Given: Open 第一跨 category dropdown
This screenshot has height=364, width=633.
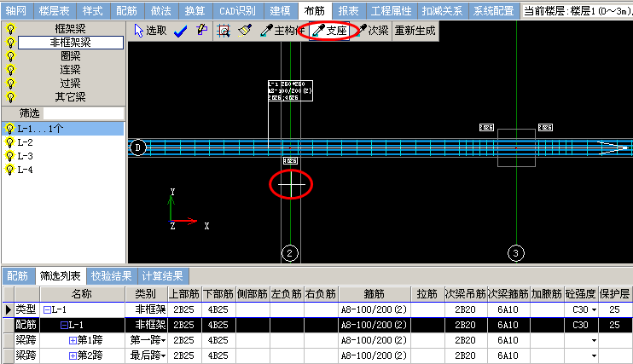Looking at the screenshot, I should coord(164,341).
